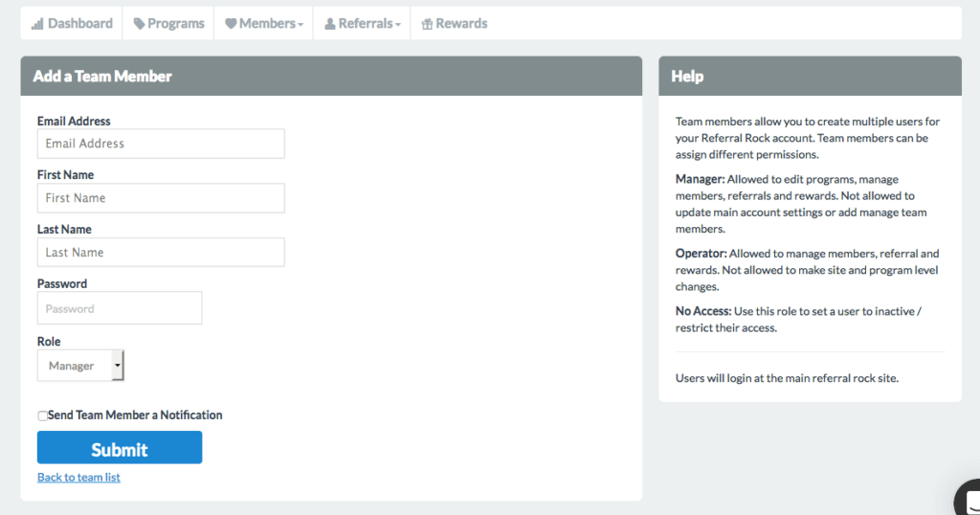Click the Add a Team Member heading
Screen dimensions: 980x515
pyautogui.click(x=102, y=77)
